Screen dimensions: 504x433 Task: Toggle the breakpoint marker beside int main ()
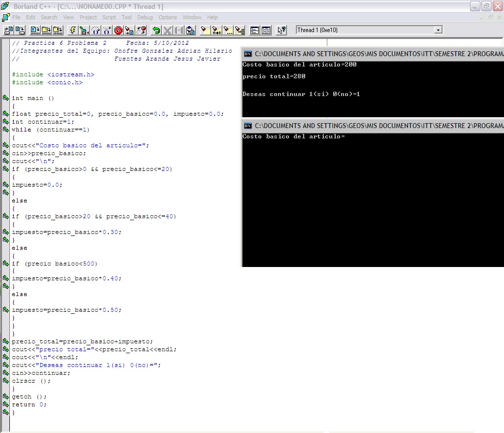[x=5, y=98]
